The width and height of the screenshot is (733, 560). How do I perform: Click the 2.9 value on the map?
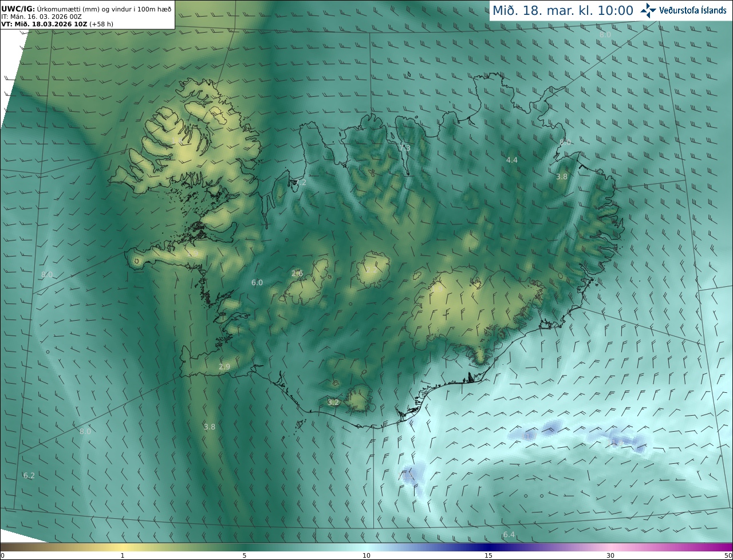[224, 366]
